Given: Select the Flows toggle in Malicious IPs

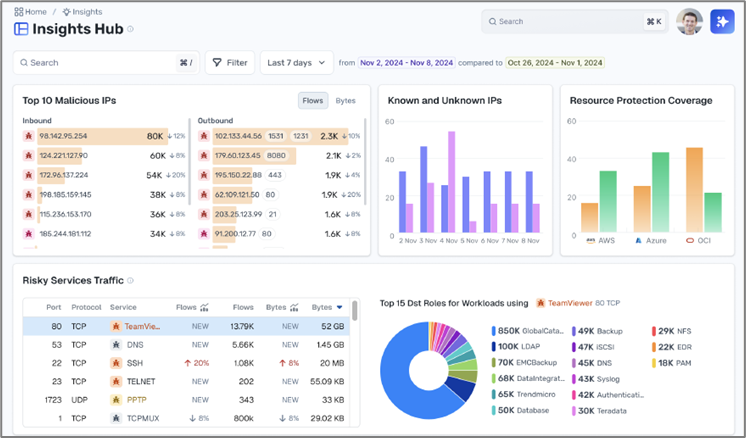Looking at the screenshot, I should coord(313,100).
